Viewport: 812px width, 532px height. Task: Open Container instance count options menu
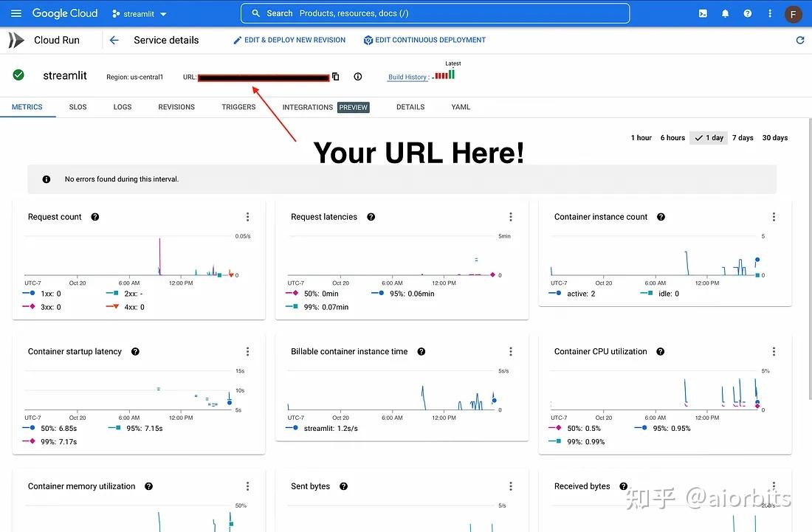pos(774,217)
